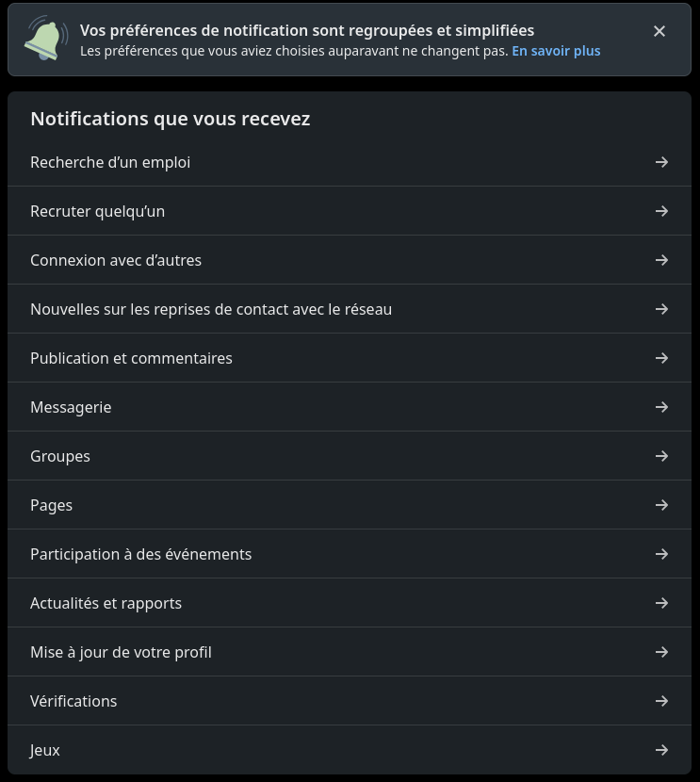Expand the Participation à des événements section

350,554
